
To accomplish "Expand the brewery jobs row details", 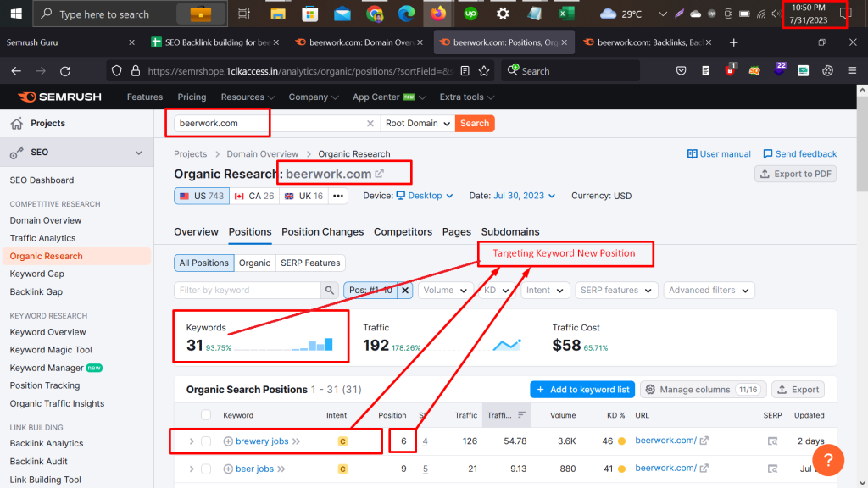I will 192,441.
